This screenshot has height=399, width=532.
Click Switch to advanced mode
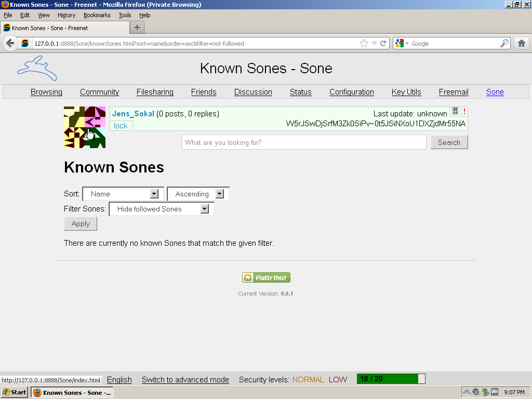coord(185,380)
